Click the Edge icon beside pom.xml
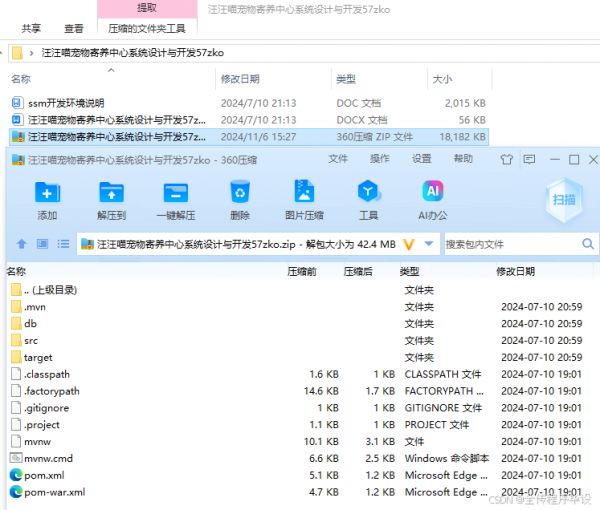This screenshot has height=510, width=600. coord(16,475)
